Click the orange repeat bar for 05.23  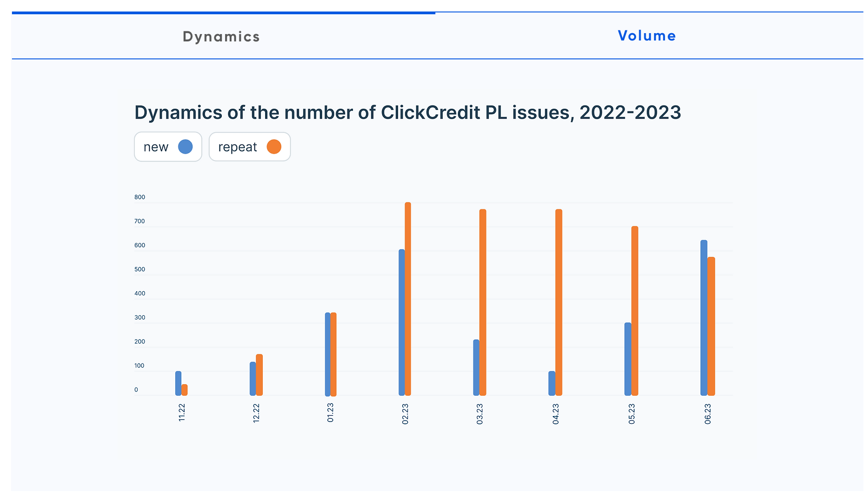tap(635, 311)
